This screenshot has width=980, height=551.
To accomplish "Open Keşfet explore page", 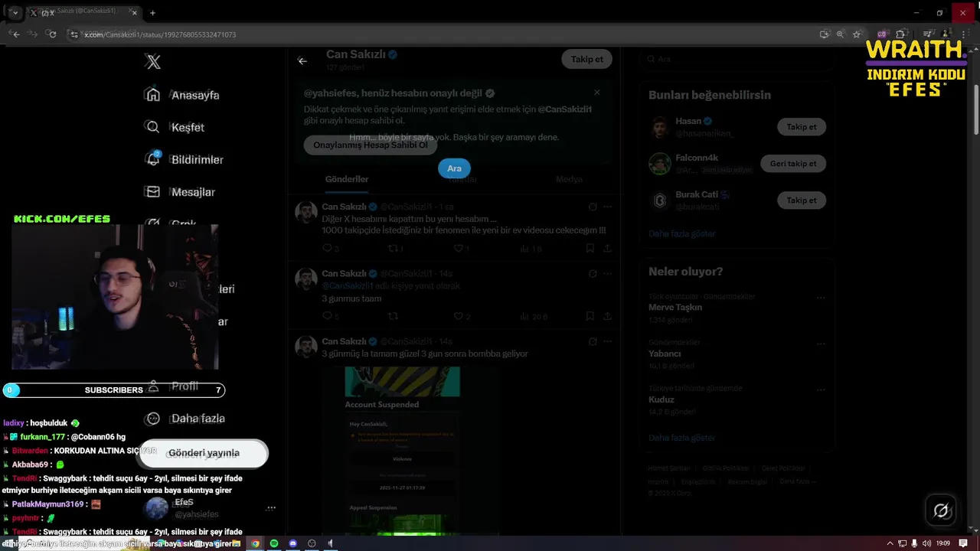I will tap(175, 127).
